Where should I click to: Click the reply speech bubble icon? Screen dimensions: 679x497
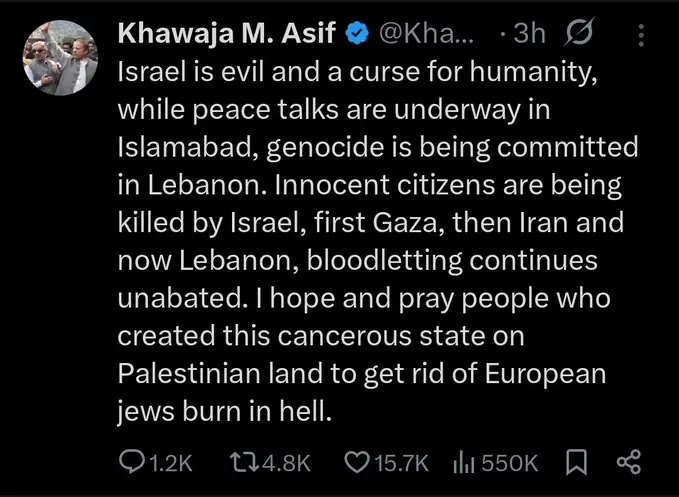coord(133,462)
